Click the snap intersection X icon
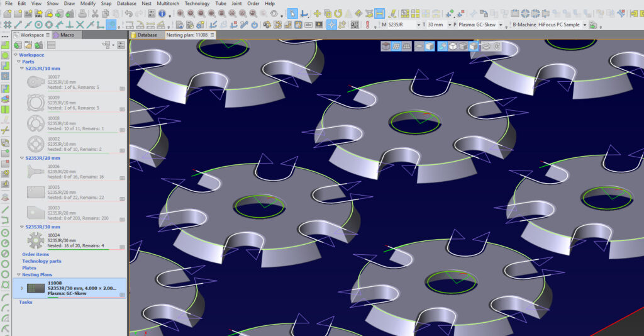Image resolution: width=644 pixels, height=336 pixels. (80, 25)
